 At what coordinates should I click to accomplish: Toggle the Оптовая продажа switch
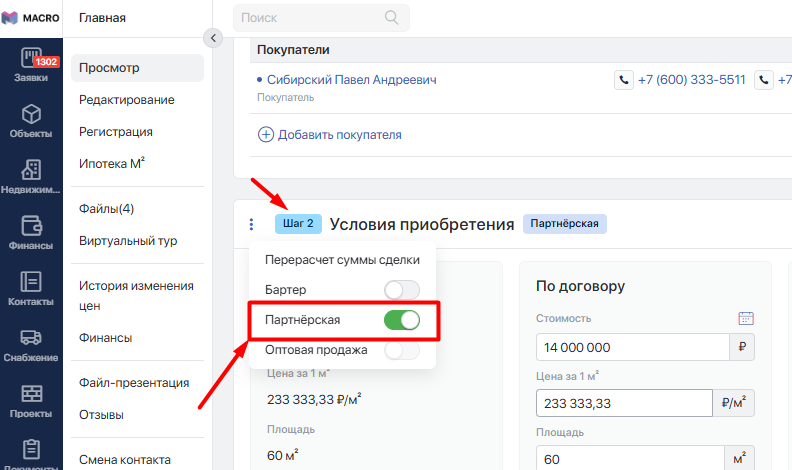point(401,351)
